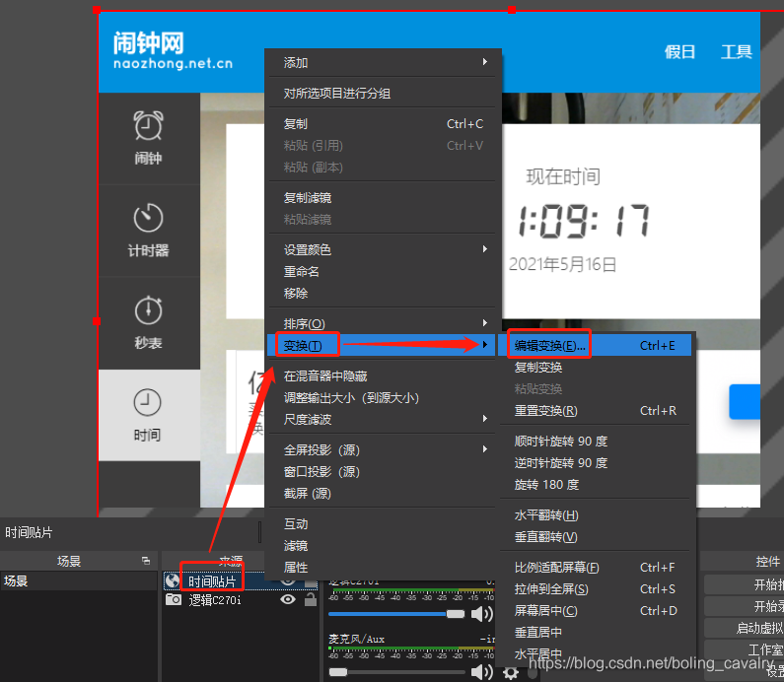Choose 比例适配屏幕(F)
784x682 pixels.
coord(595,567)
